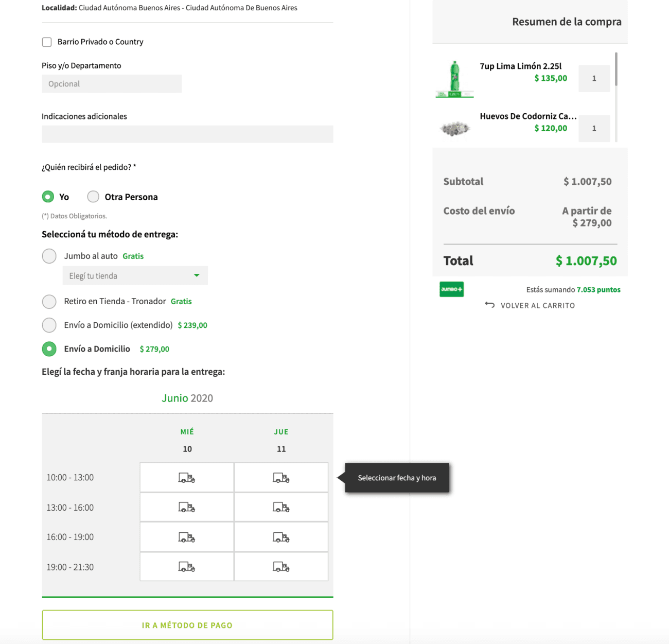Select Retiro en Tienda - Tronador option
Viewport: 669px width, 644px height.
(49, 301)
